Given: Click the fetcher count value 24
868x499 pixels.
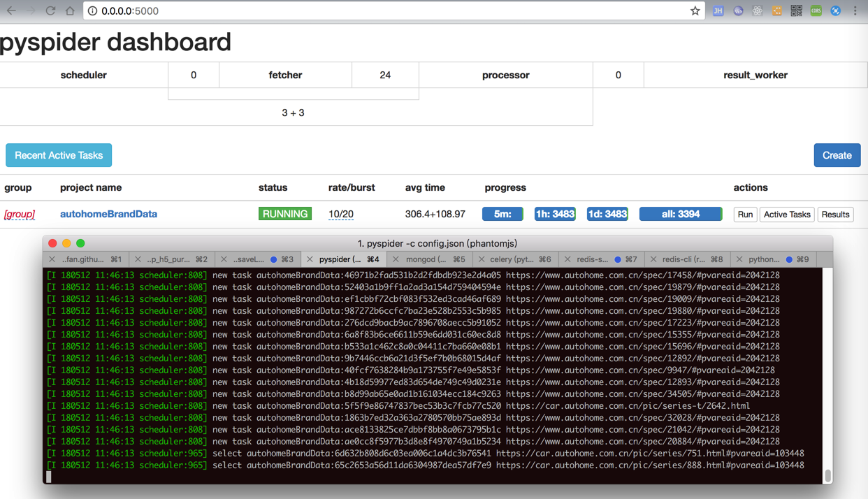Looking at the screenshot, I should pyautogui.click(x=385, y=75).
